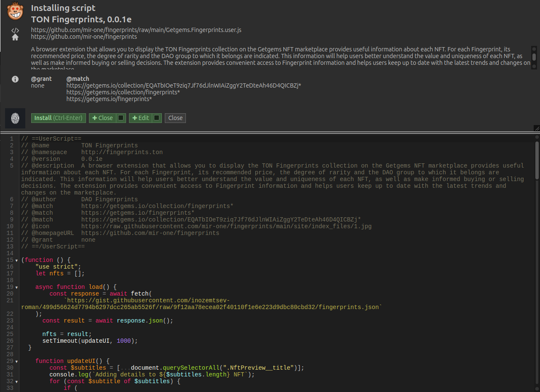The height and width of the screenshot is (392, 540).
Task: Click the '// ==UserScript==' line in code
Action: 51,139
